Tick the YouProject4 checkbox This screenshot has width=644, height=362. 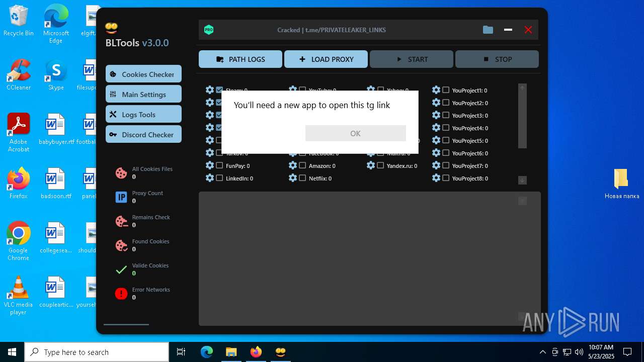(446, 128)
